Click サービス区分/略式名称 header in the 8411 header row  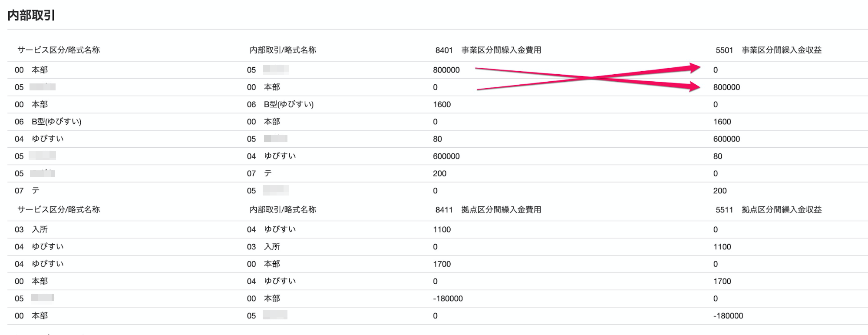[x=59, y=209]
